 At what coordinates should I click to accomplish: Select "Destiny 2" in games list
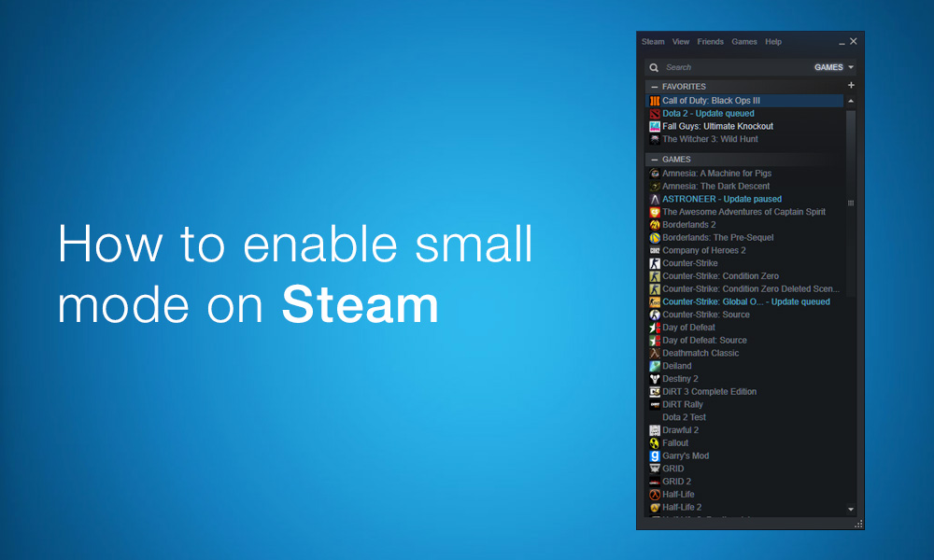coord(680,379)
